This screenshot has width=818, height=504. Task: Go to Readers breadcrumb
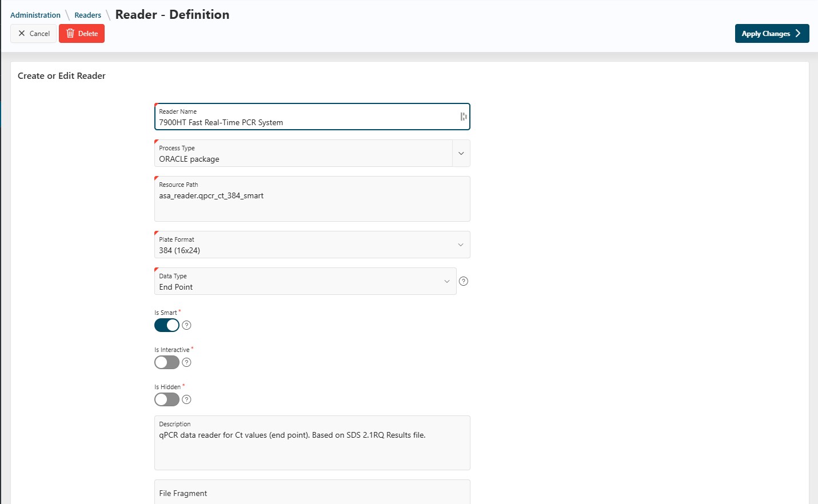tap(88, 15)
